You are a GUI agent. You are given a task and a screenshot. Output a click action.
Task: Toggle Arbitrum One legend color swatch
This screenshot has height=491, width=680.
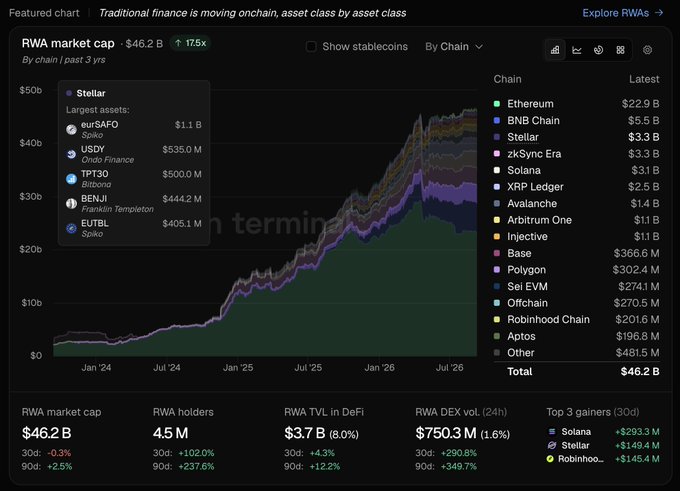click(x=497, y=220)
